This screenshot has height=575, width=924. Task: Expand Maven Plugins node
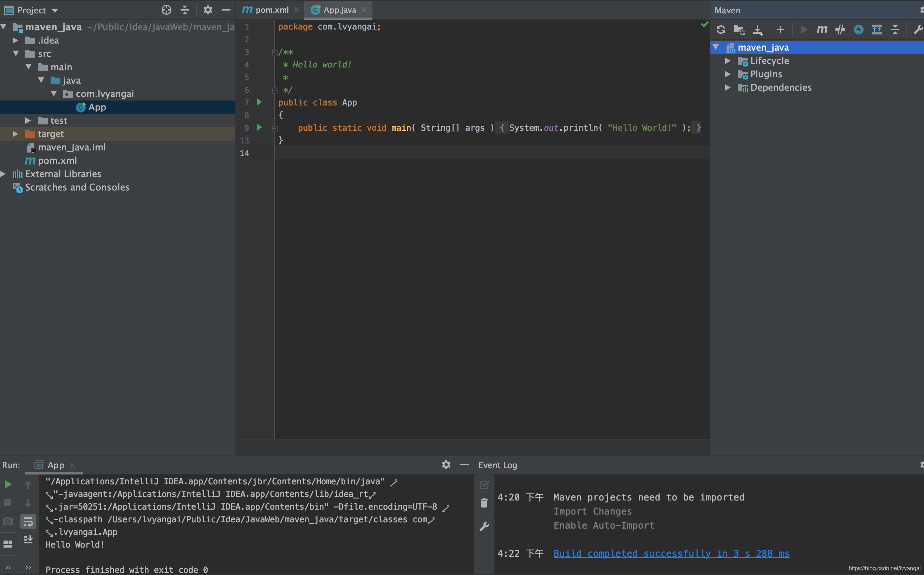pos(728,74)
